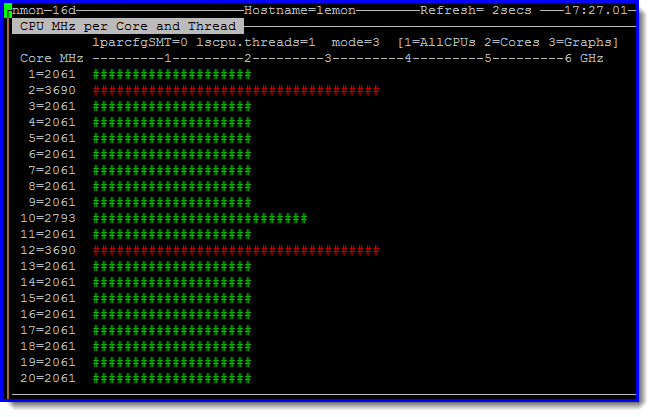Click core value '5=2061'
654x417 pixels.
52,138
